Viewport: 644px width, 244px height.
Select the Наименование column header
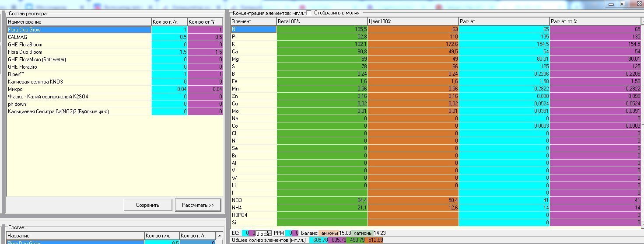[x=79, y=22]
